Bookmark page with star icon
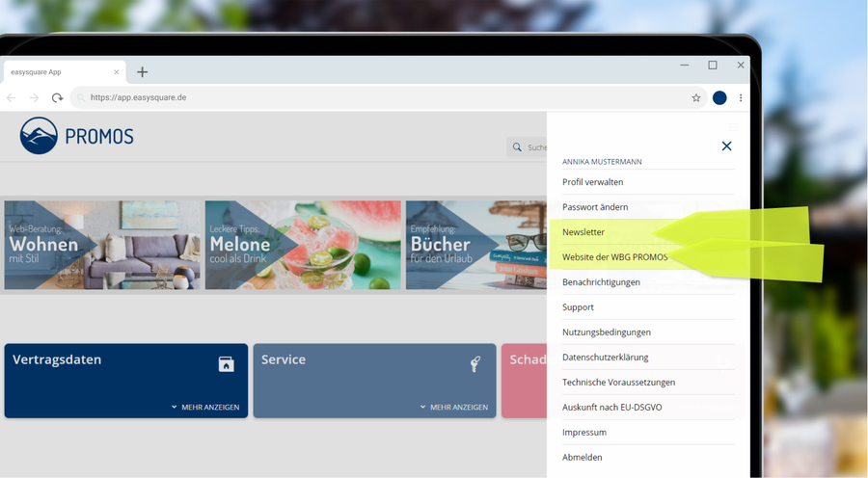868x478 pixels. [x=695, y=97]
